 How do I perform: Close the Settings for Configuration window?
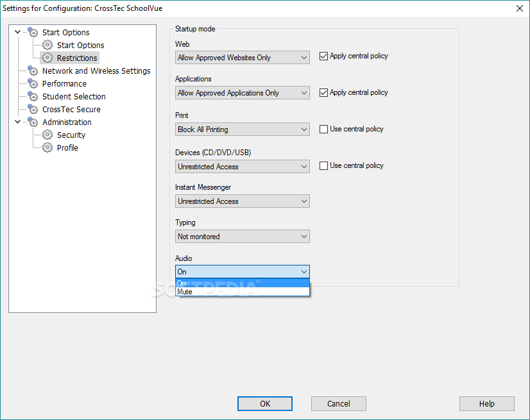coord(520,8)
